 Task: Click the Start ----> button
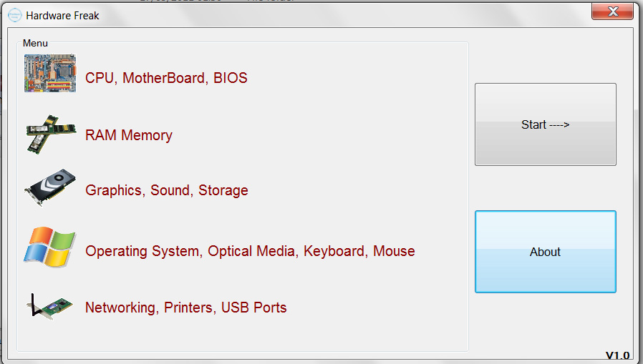(x=546, y=124)
